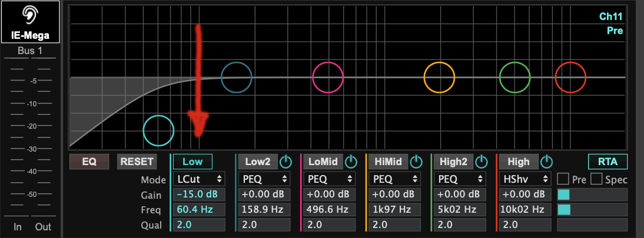Toggle the High band power icon
Screen dimensions: 644x238
pyautogui.click(x=546, y=162)
